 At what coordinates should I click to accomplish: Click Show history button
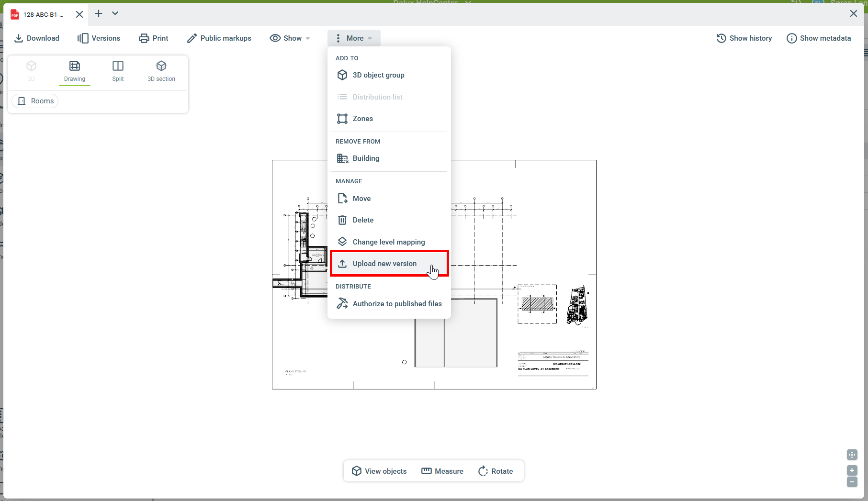744,38
